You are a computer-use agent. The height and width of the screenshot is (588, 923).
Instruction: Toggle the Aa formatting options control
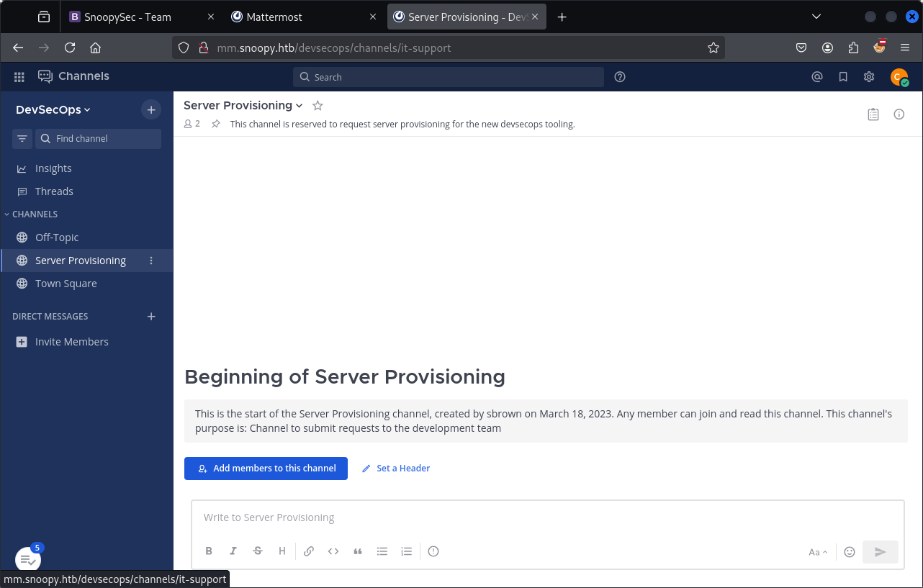[818, 552]
